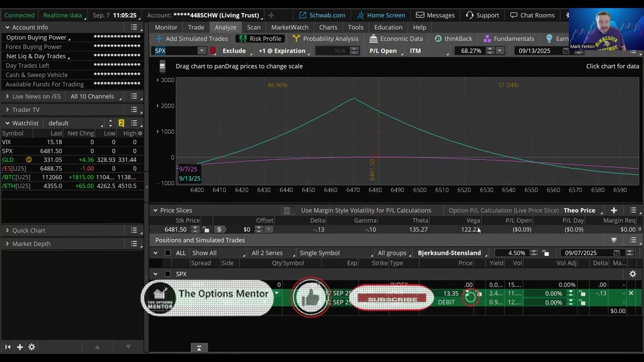Click the Exclude button
644x362 pixels.
[x=234, y=51]
